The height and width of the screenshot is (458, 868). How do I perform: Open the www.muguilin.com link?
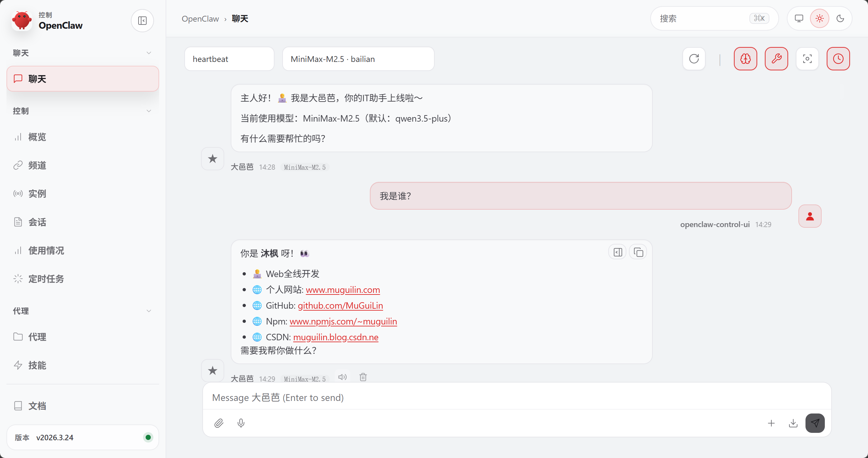[x=343, y=290]
